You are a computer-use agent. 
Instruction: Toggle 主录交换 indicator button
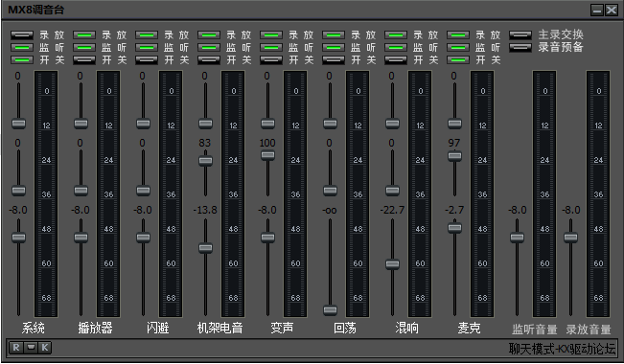pyautogui.click(x=520, y=35)
